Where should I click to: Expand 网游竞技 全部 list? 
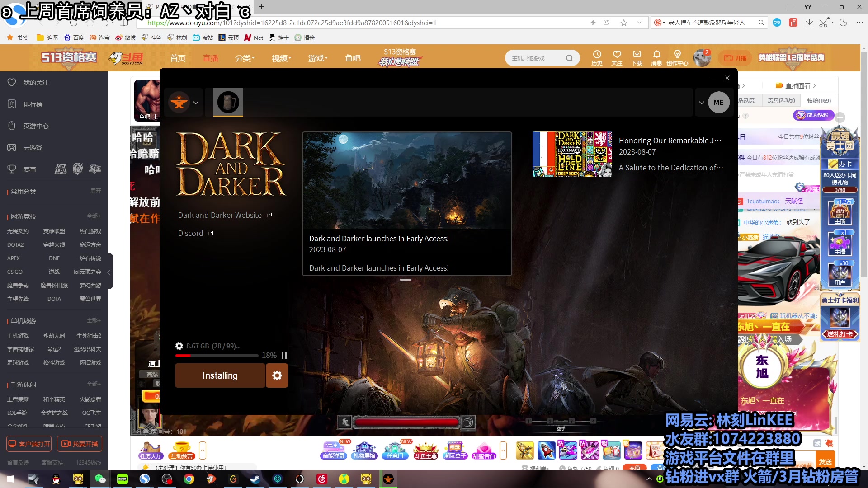pos(94,216)
